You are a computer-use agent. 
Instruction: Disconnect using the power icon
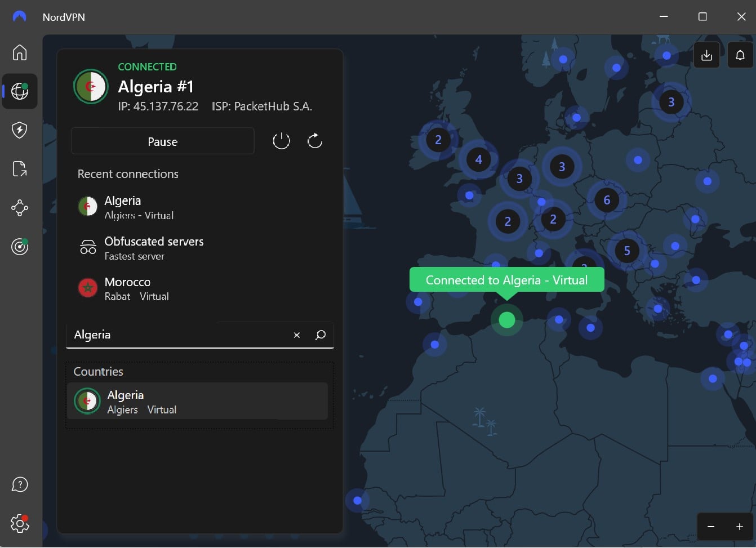point(281,141)
